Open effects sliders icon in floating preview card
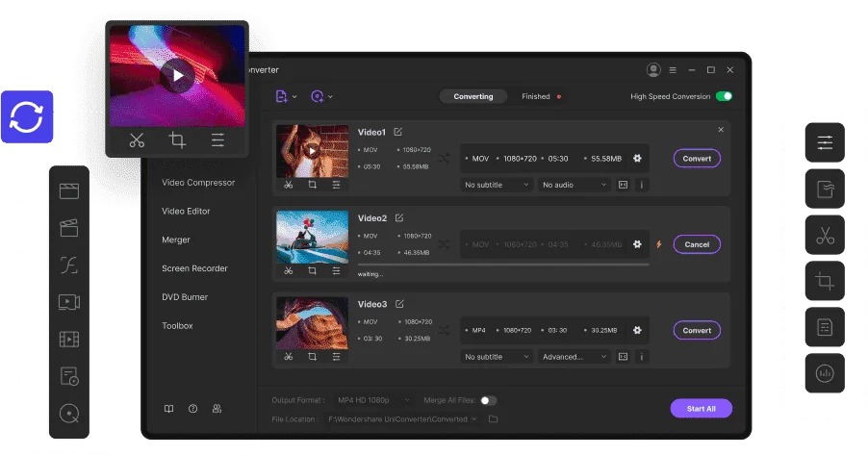The image size is (868, 455). click(x=217, y=140)
